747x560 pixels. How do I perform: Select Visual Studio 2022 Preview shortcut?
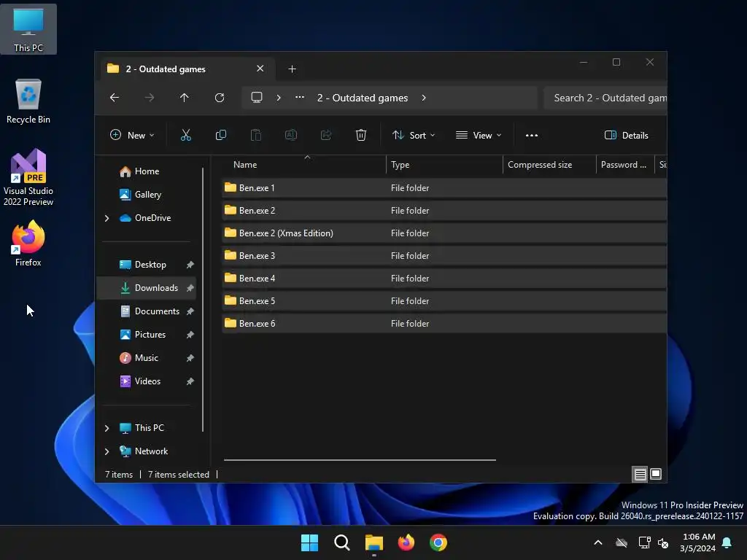[x=28, y=177]
